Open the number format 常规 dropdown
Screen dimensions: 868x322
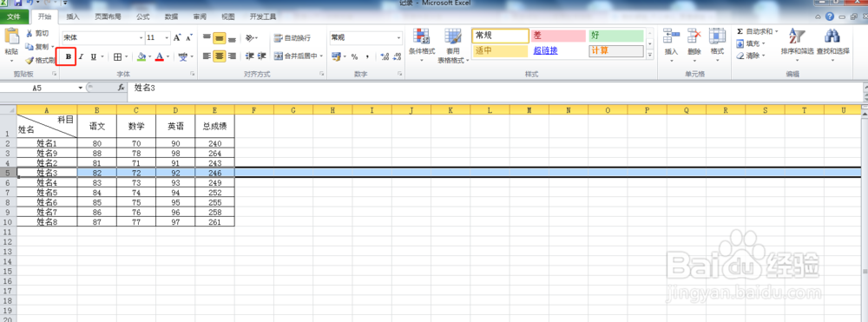tap(398, 38)
